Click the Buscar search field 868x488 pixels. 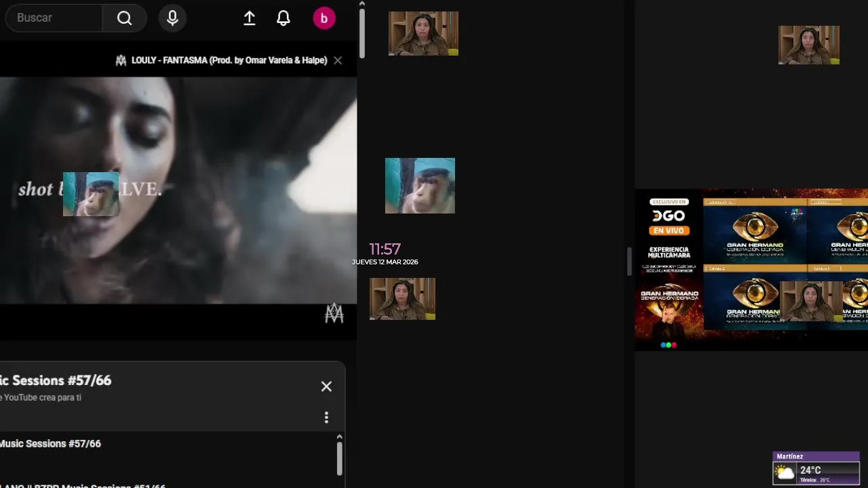pyautogui.click(x=54, y=18)
